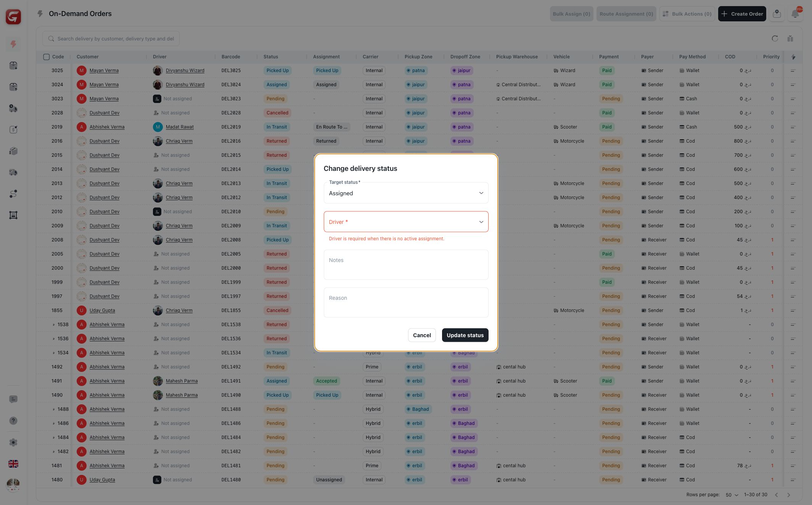
Task: Sort by the COD column header
Action: click(x=730, y=57)
